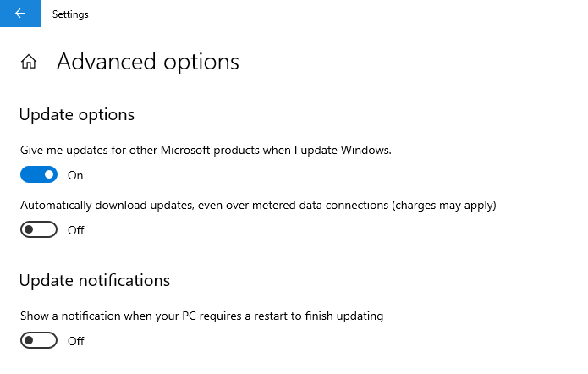Select the "Update options" section heading

76,114
